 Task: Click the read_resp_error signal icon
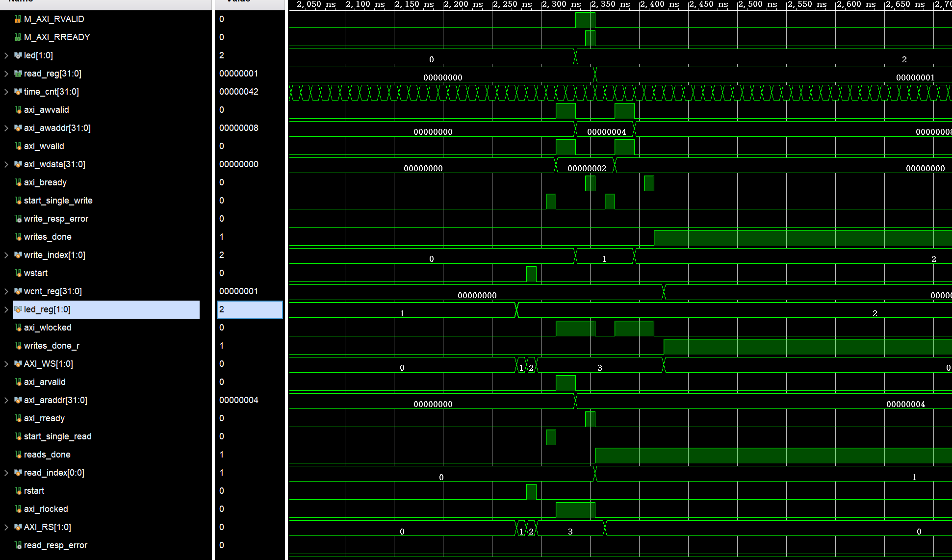(18, 545)
